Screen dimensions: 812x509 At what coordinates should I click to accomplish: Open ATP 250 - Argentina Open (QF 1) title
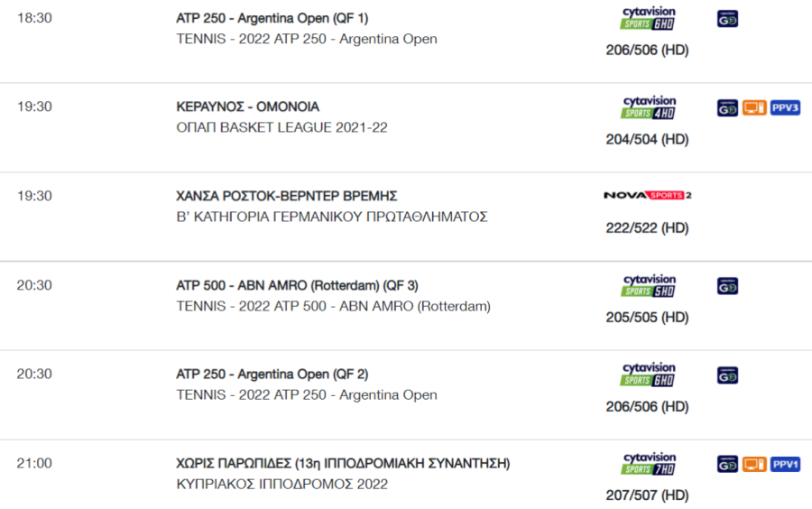272,18
